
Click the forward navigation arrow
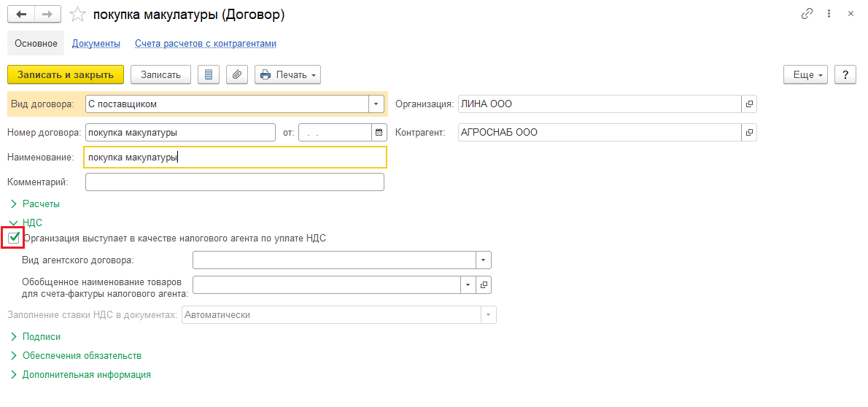[47, 15]
